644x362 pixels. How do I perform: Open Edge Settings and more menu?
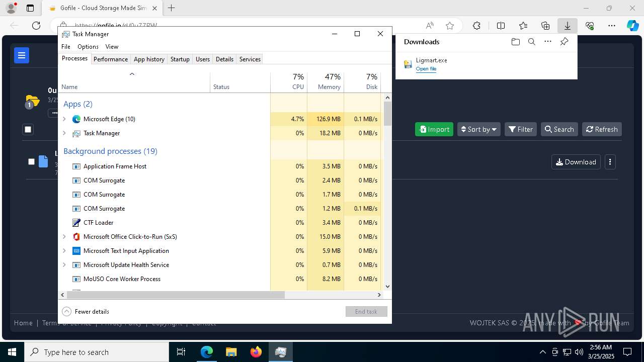612,26
